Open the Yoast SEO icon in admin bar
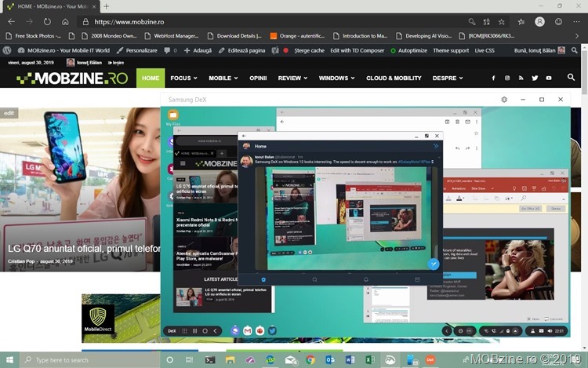The image size is (588, 368). pos(275,50)
